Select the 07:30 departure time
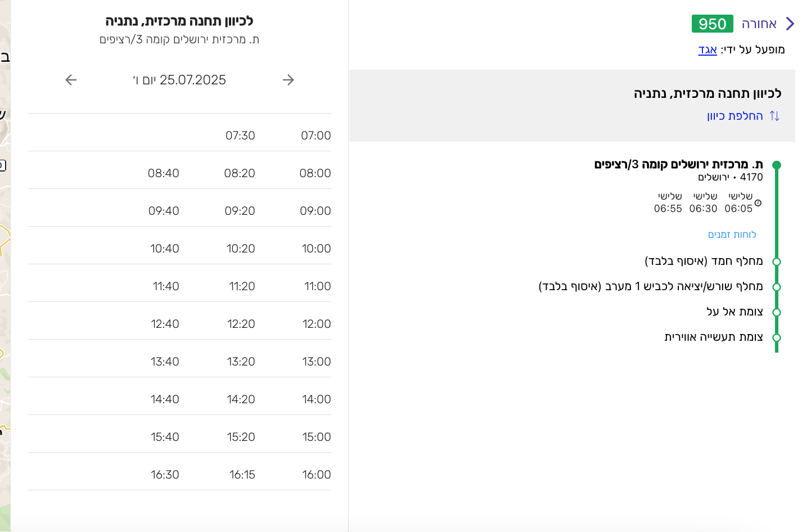The width and height of the screenshot is (811, 532). pos(240,135)
